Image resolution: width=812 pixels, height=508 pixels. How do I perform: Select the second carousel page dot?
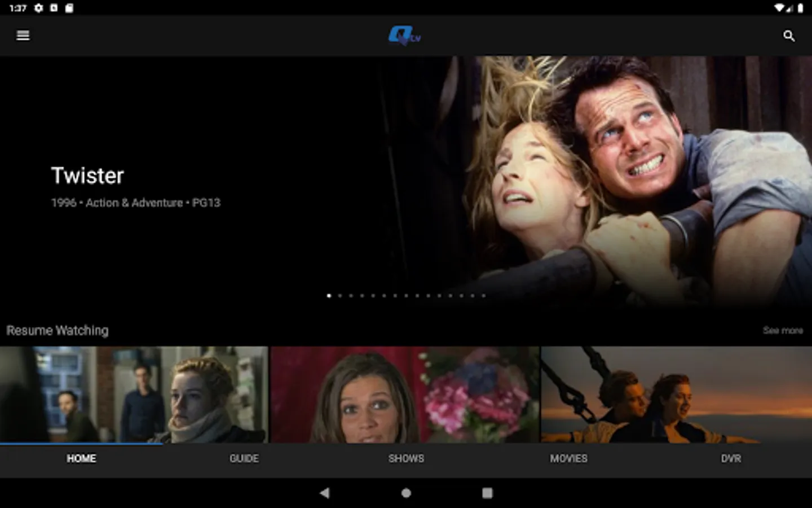tap(340, 295)
